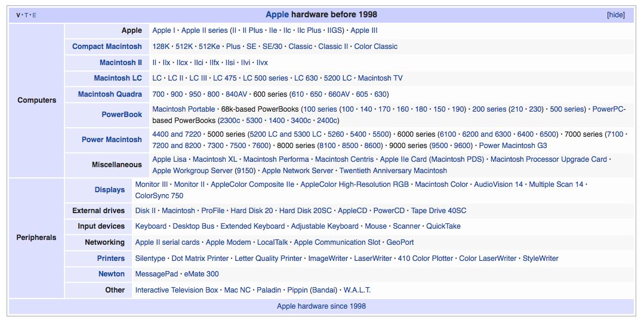Open the Macintosh TV link
644x320 pixels.
point(380,78)
